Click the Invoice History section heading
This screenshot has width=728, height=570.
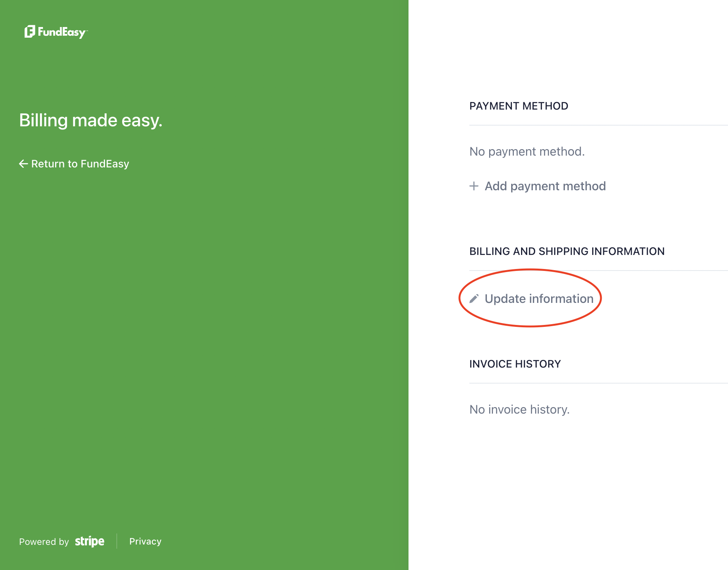(515, 364)
